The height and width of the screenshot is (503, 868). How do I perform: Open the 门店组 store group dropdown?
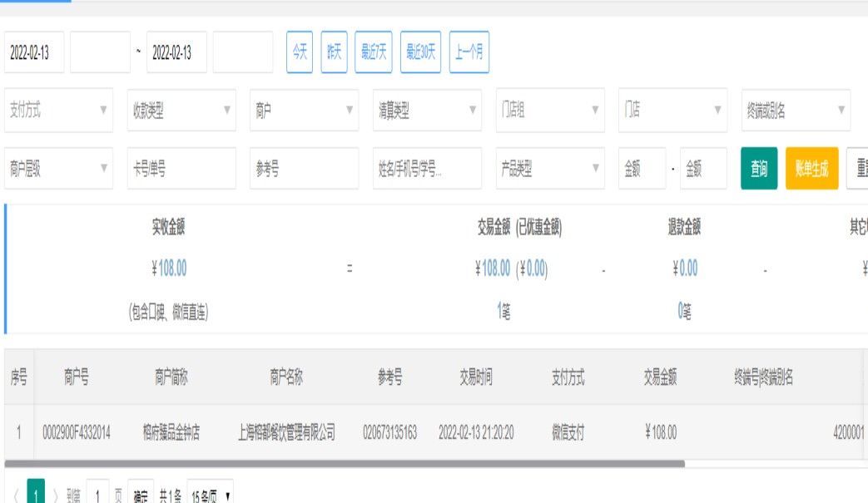550,111
